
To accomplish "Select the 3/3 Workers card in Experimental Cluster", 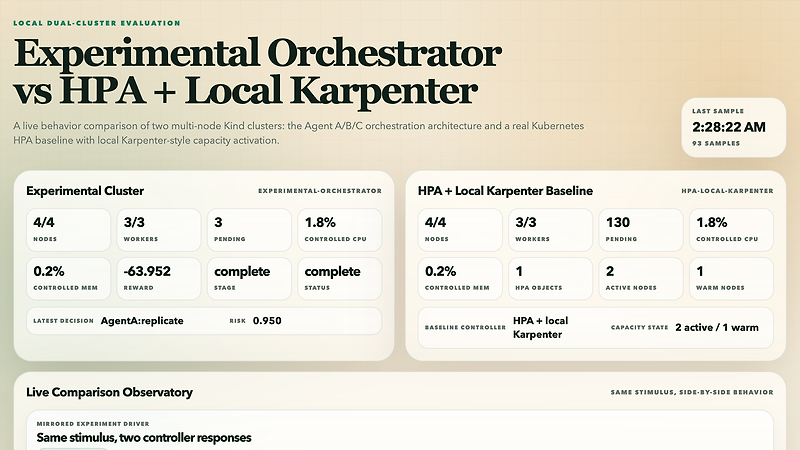I will point(159,230).
